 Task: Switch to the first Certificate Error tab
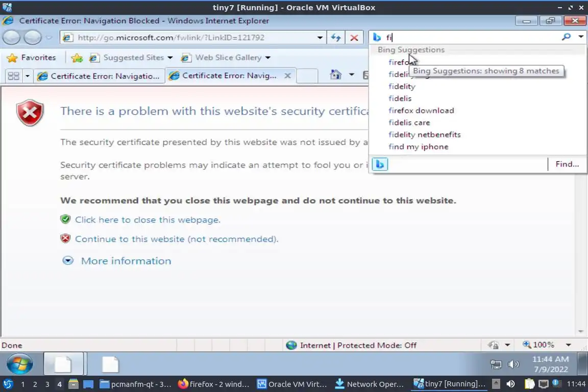coord(100,76)
